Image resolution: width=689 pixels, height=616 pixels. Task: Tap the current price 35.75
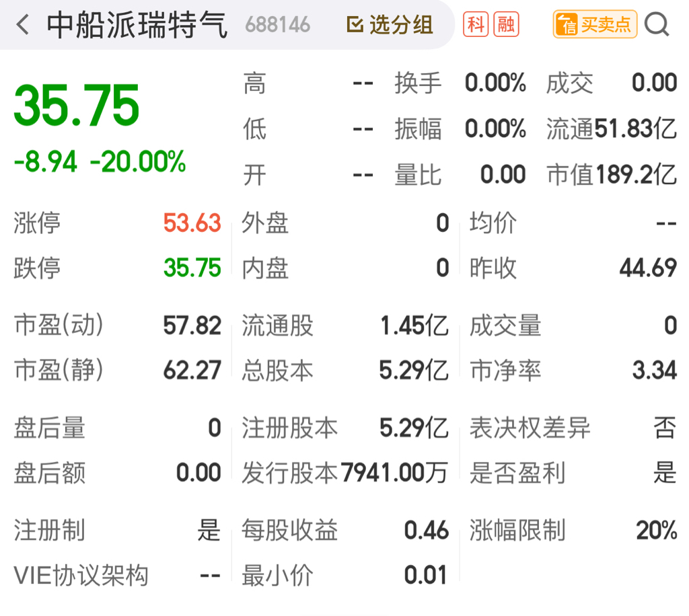[x=77, y=106]
